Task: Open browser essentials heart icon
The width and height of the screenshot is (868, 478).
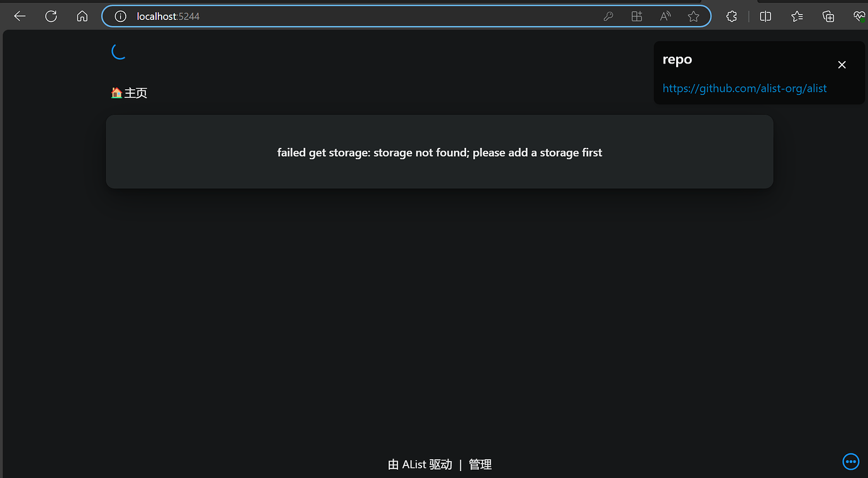Action: point(859,16)
